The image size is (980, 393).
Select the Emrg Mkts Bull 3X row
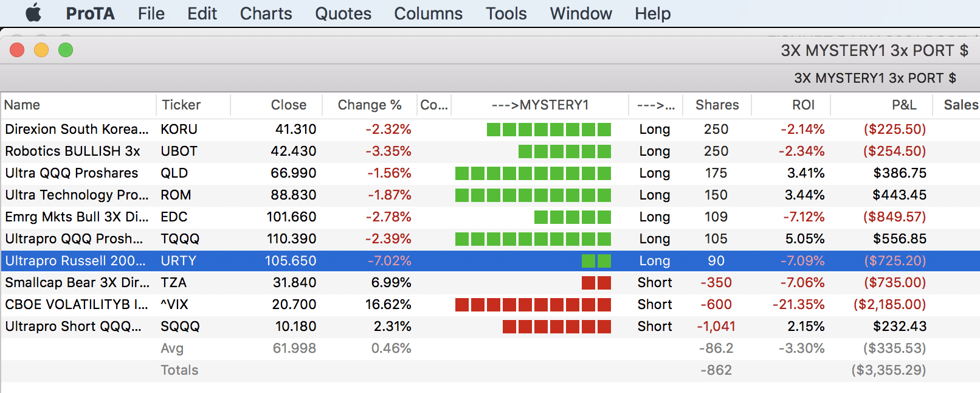(x=490, y=217)
